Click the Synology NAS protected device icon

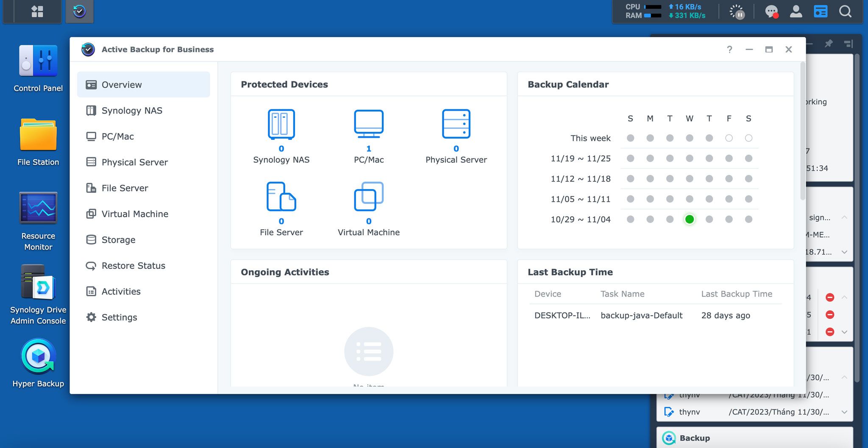pyautogui.click(x=281, y=124)
